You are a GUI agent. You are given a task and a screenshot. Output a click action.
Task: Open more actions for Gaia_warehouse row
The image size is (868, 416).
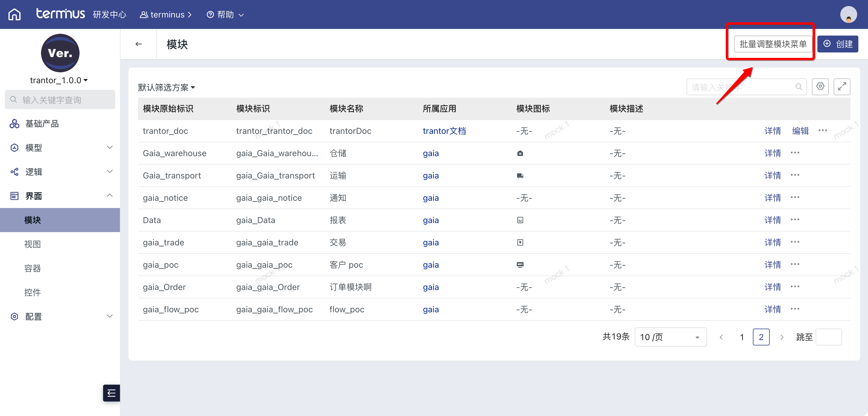[x=795, y=153]
